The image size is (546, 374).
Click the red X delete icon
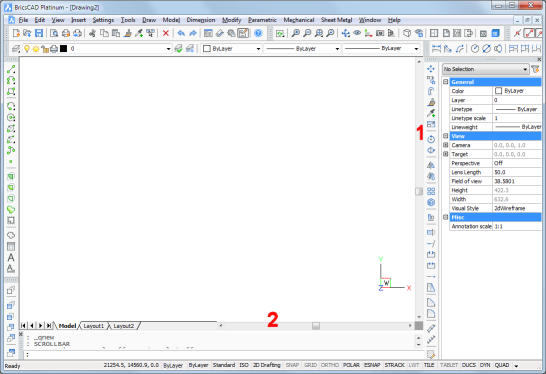166,33
